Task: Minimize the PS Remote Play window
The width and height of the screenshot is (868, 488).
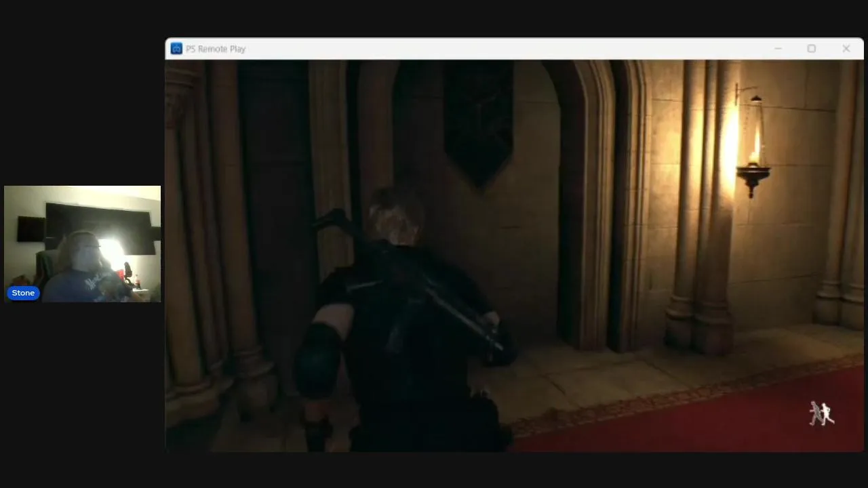Action: tap(778, 49)
